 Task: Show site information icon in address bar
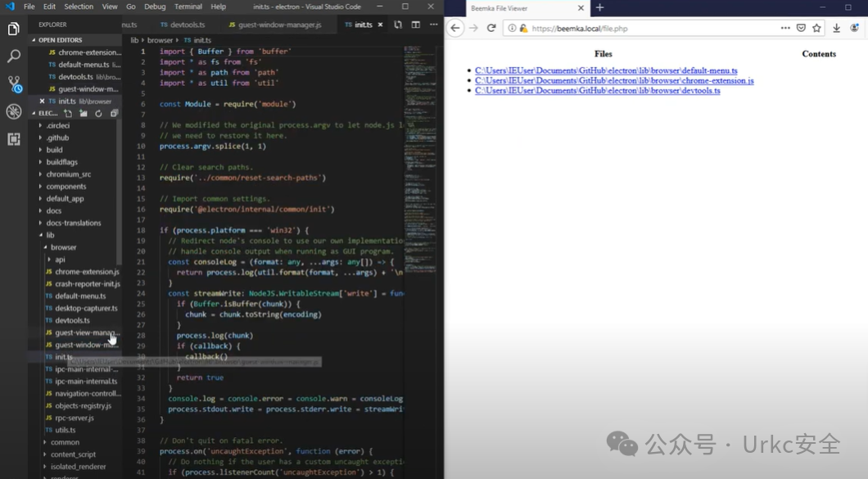[x=512, y=28]
